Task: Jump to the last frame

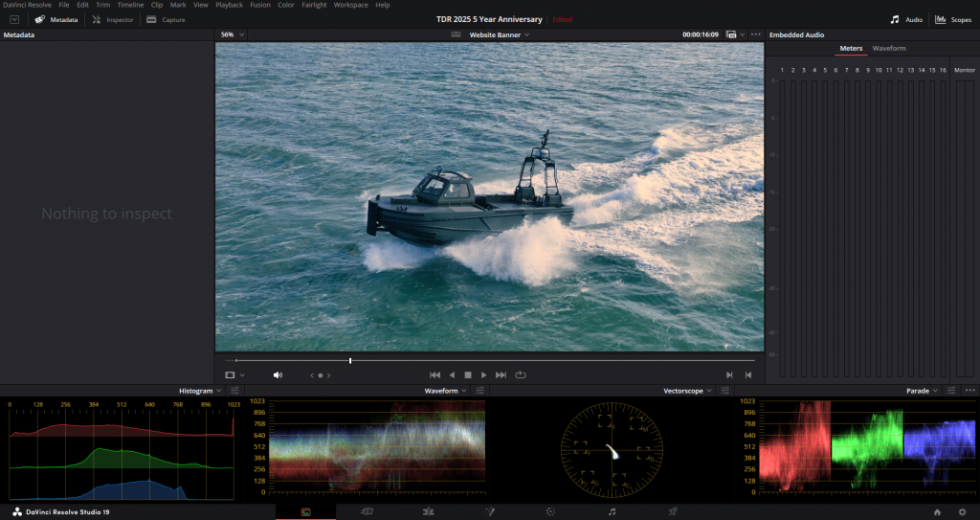Action: (501, 374)
